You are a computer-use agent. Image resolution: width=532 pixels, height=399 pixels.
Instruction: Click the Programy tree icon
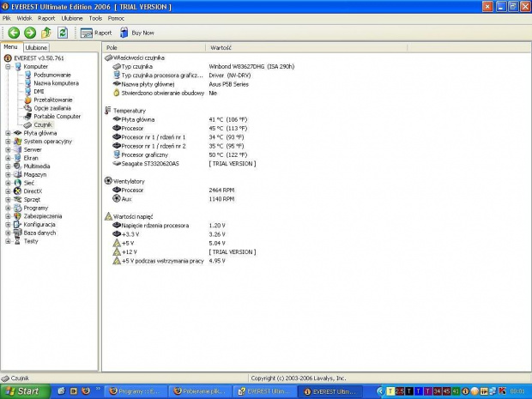[17, 208]
